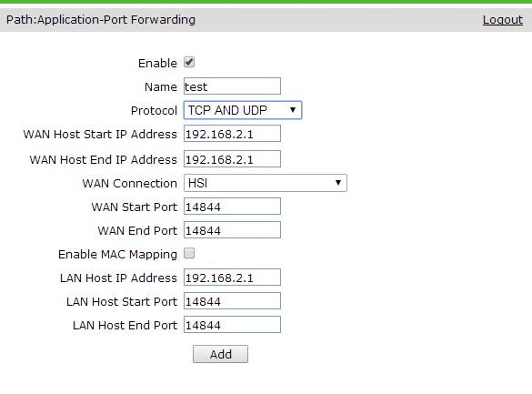532x394 pixels.
Task: Click the Path:Application-Port Forwarding breadcrumb text
Action: [x=101, y=20]
